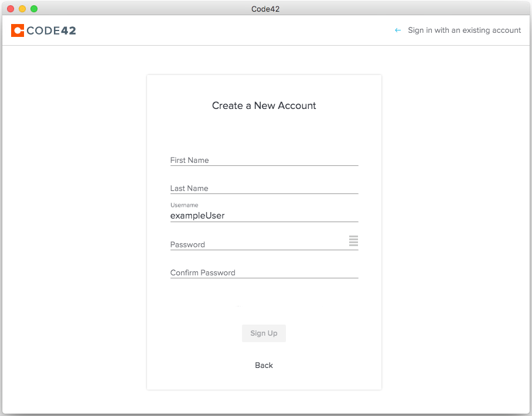
Task: Open "Sign in with an existing account"
Action: click(x=465, y=30)
